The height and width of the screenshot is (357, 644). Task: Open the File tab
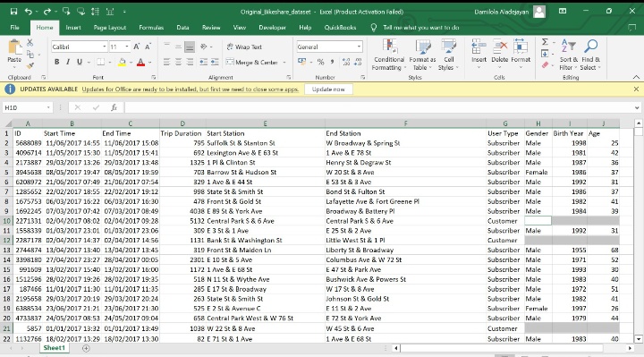pos(15,28)
